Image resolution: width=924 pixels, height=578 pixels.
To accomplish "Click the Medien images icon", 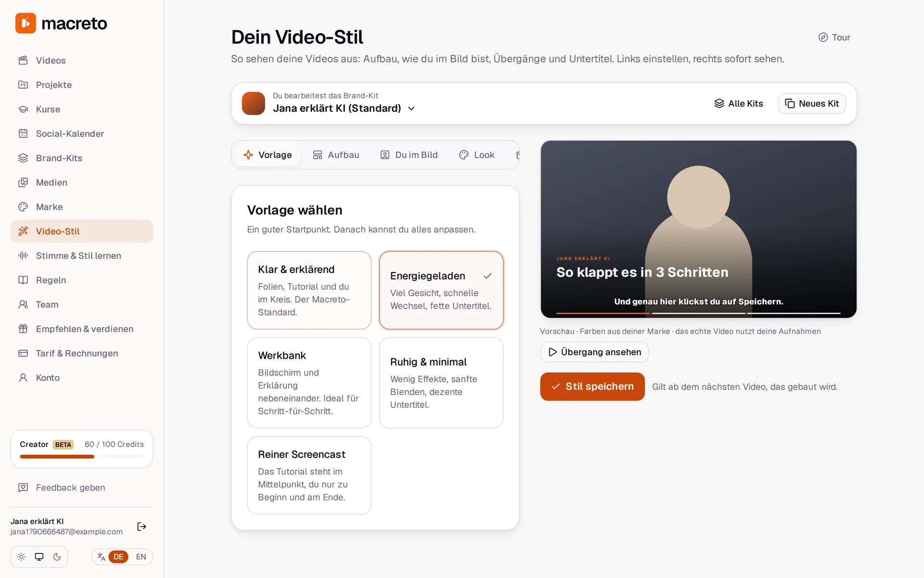I will 23,183.
